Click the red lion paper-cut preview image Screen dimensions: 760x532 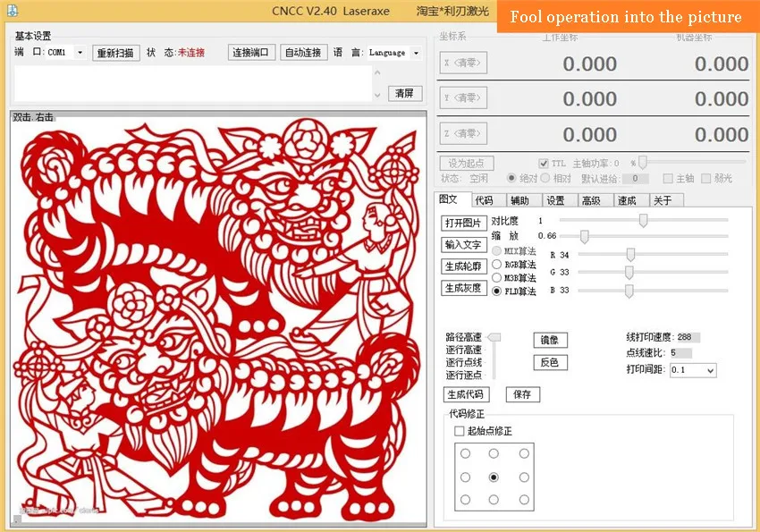[218, 320]
